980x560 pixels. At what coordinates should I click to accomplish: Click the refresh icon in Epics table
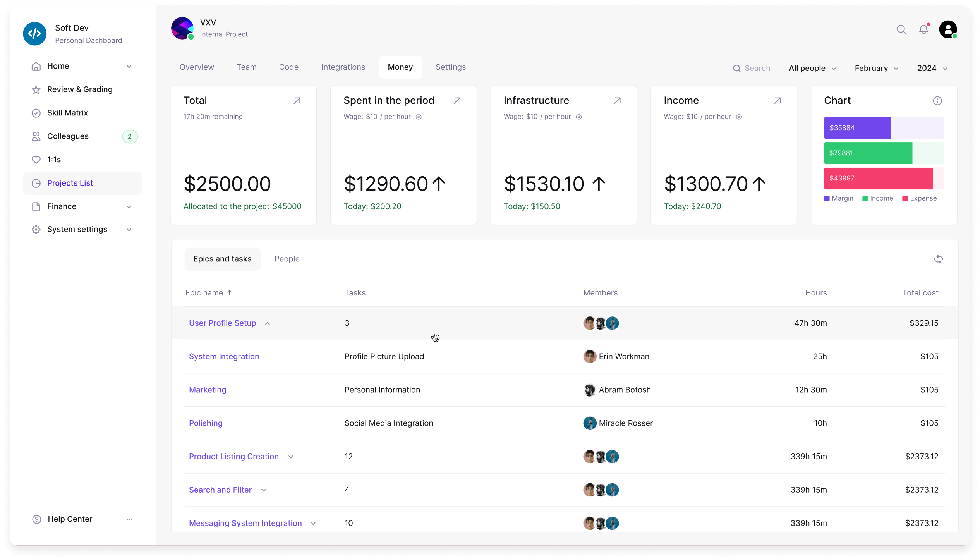[938, 259]
